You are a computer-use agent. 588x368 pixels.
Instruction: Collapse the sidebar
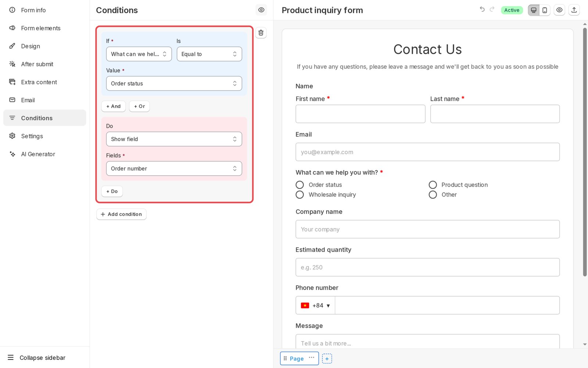coord(37,358)
